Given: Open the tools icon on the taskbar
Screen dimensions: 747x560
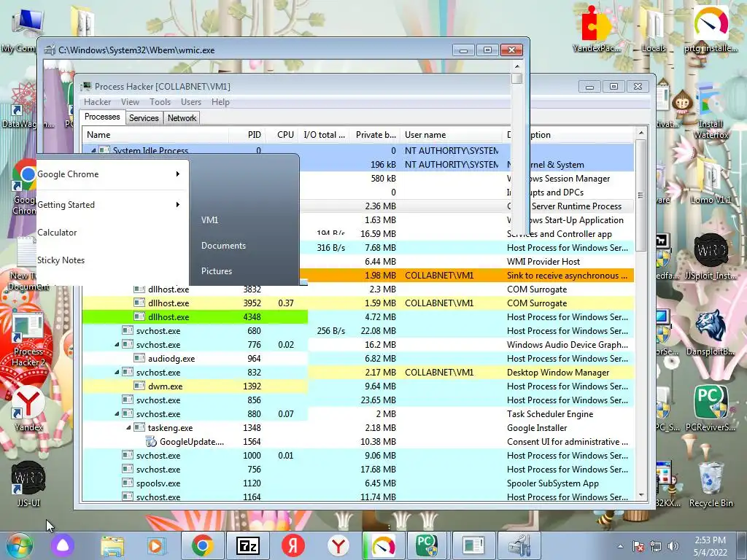Looking at the screenshot, I should (519, 545).
